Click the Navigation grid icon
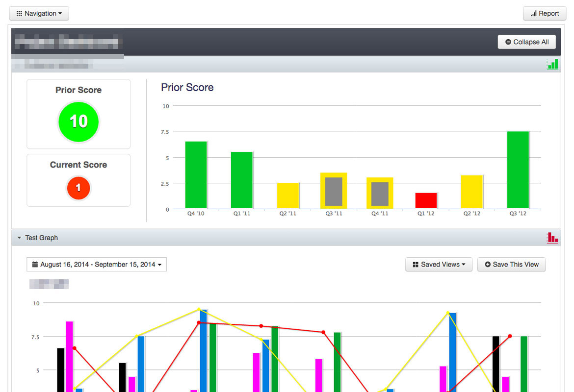574x392 pixels. click(x=19, y=14)
